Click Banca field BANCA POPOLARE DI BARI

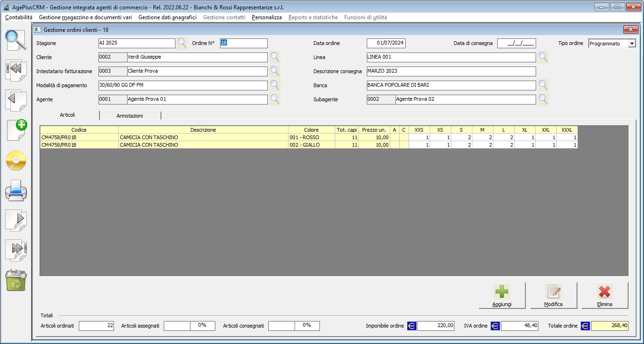(451, 85)
